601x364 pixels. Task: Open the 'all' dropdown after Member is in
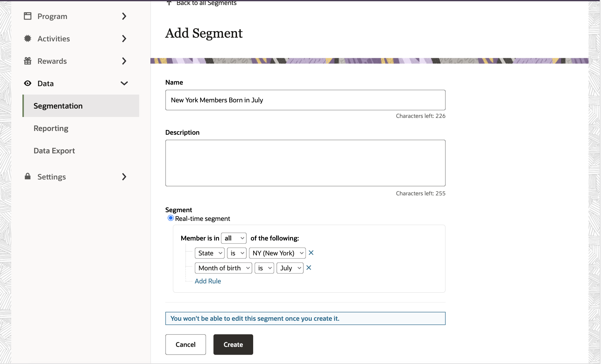(x=234, y=238)
